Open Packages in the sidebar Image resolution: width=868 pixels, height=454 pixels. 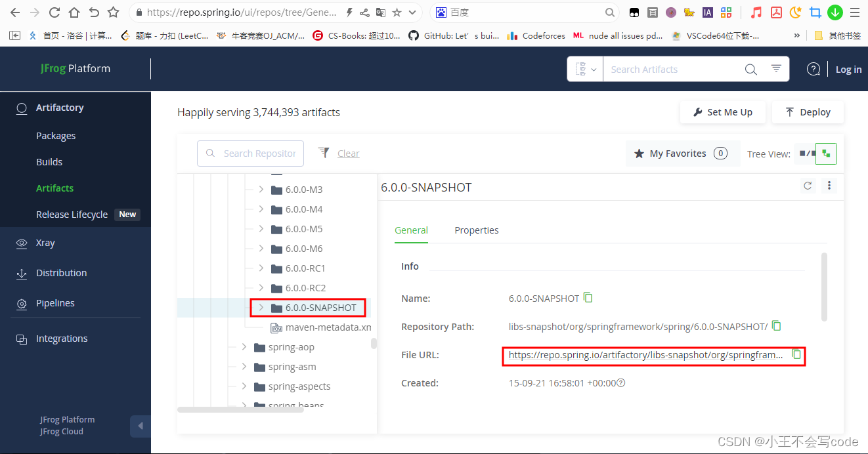[56, 136]
